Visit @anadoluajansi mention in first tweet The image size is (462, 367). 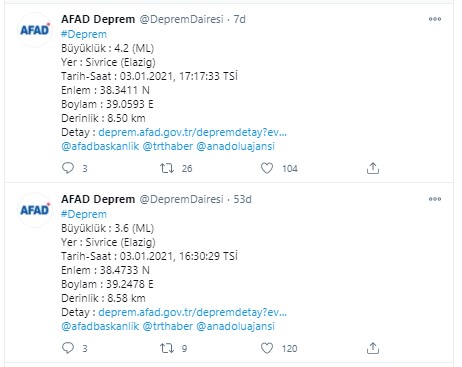236,146
